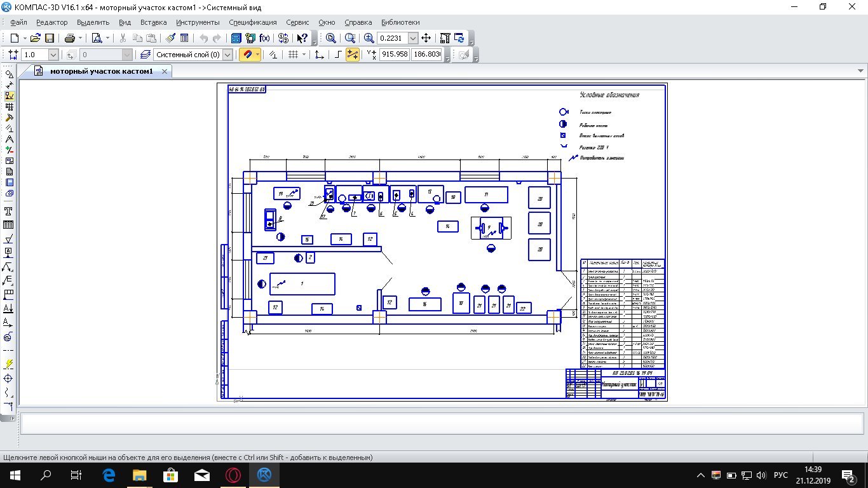Open the 1.0 view scale dropdown
Image resolution: width=868 pixels, height=488 pixels.
[x=53, y=55]
